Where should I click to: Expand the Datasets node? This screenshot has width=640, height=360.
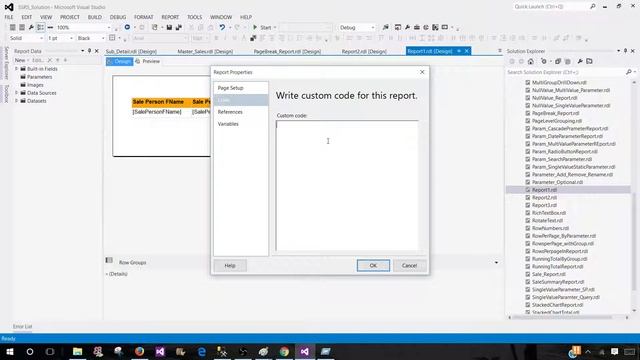(17, 101)
